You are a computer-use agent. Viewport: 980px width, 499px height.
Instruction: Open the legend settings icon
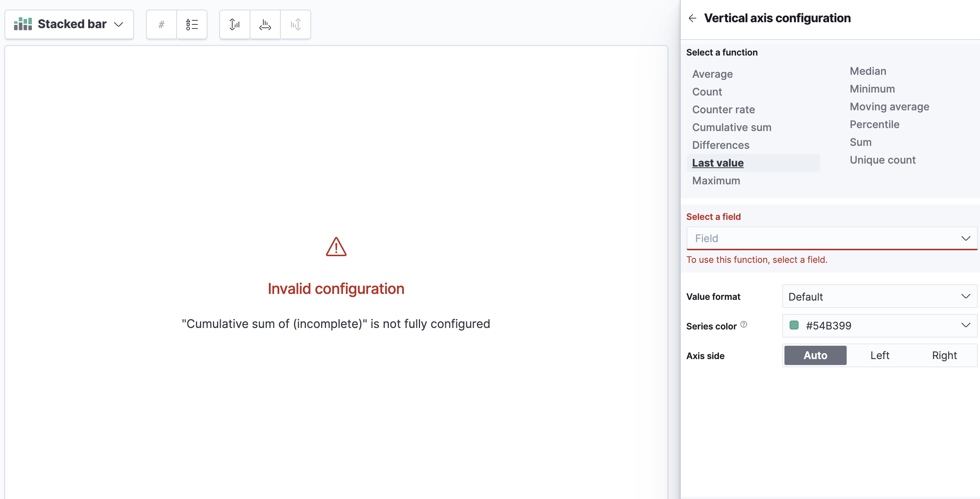click(192, 24)
